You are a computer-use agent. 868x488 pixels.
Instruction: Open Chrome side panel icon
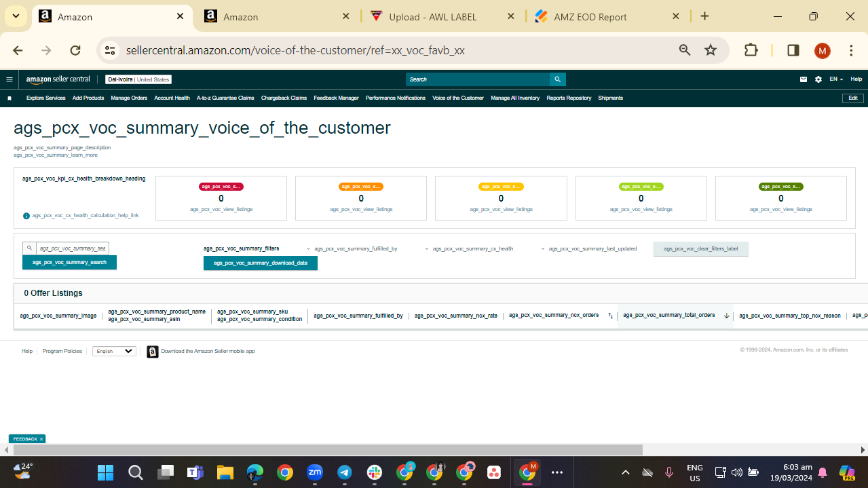[x=793, y=50]
